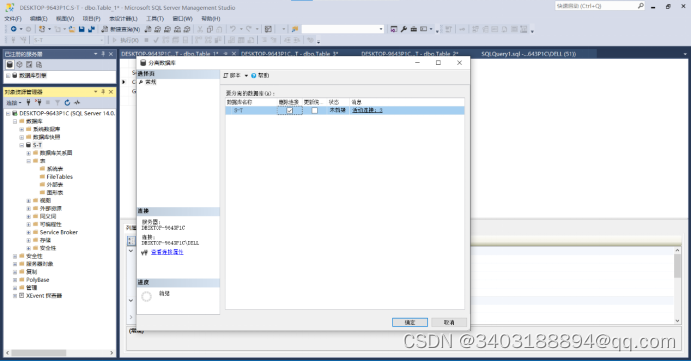Viewport: 691px width, 361px height.
Task: Switch to the SQLQuery1.sql tab
Action: (x=528, y=54)
